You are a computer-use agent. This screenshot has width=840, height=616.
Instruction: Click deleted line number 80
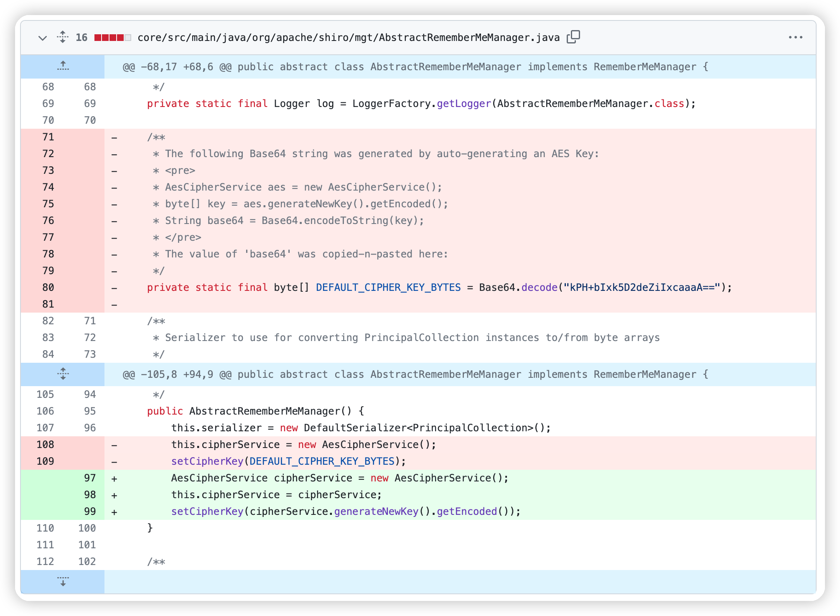point(48,288)
